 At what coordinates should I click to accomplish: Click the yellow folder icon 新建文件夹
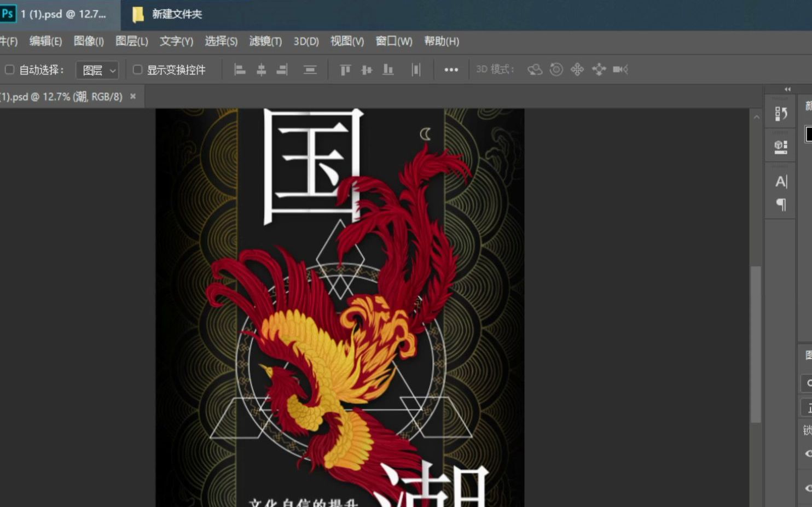click(138, 14)
